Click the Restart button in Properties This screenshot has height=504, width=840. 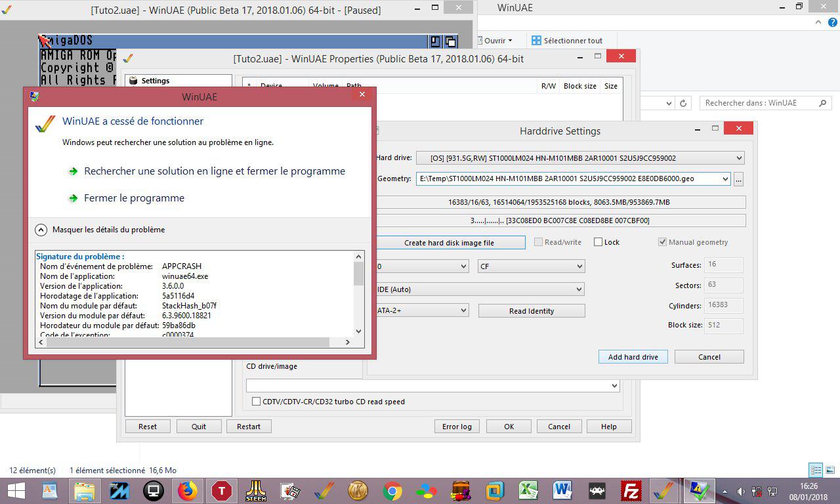249,427
